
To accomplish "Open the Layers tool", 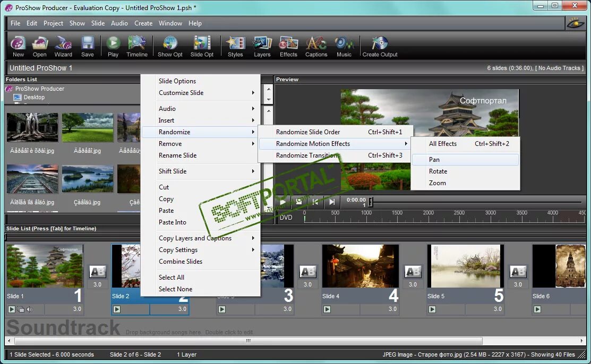I will point(262,46).
